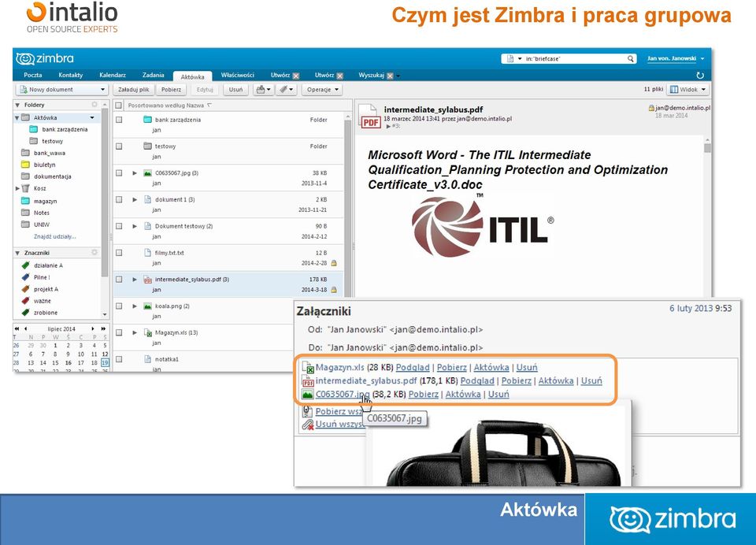Click the Usuń toolbar button
Image resolution: width=756 pixels, height=545 pixels.
tap(235, 89)
